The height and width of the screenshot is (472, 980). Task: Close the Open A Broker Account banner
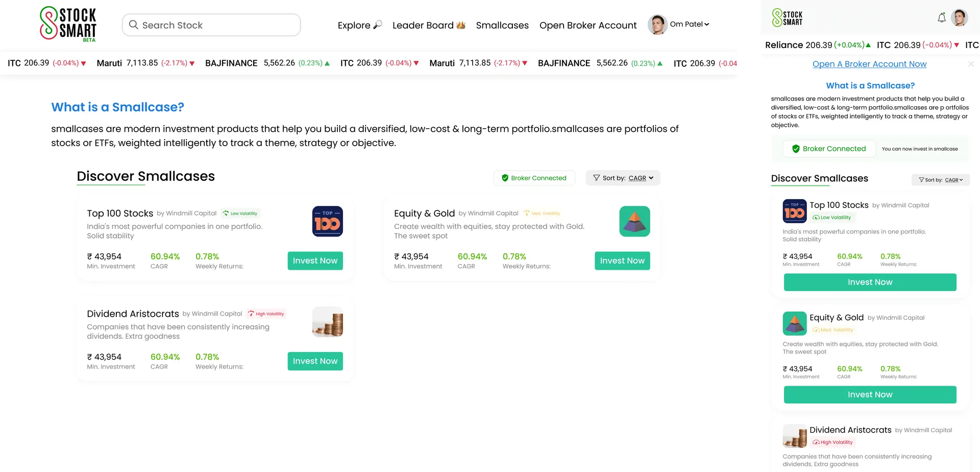[971, 64]
